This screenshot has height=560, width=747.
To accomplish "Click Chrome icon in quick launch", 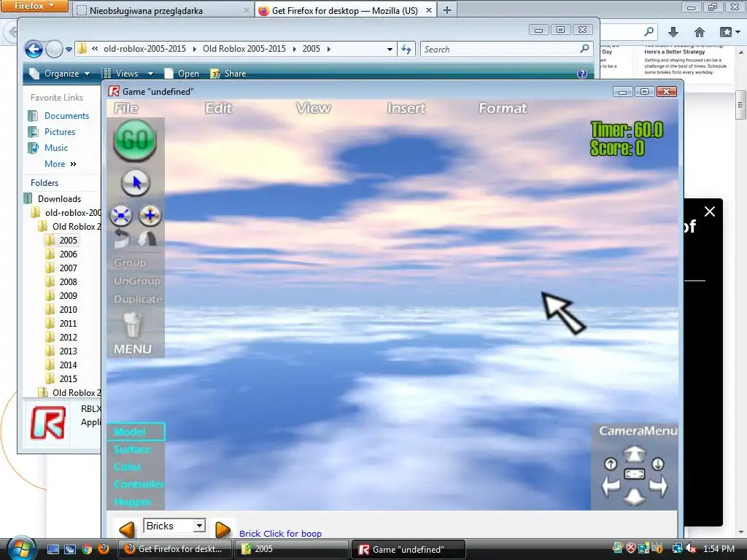I will (87, 549).
